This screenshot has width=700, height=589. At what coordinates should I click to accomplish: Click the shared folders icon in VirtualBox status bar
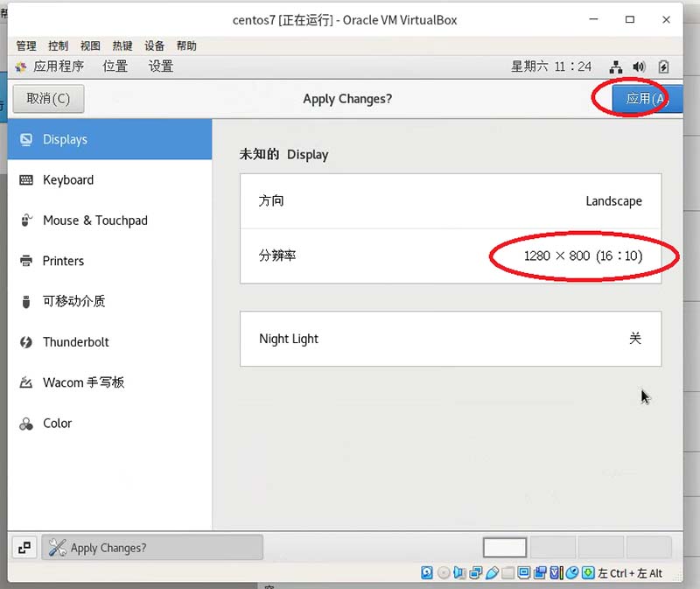click(x=508, y=573)
